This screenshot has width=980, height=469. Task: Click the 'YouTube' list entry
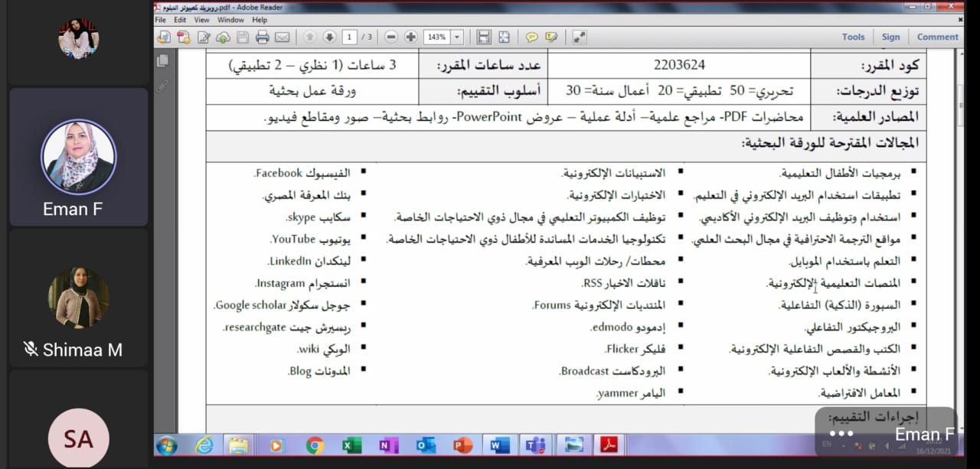pos(310,239)
